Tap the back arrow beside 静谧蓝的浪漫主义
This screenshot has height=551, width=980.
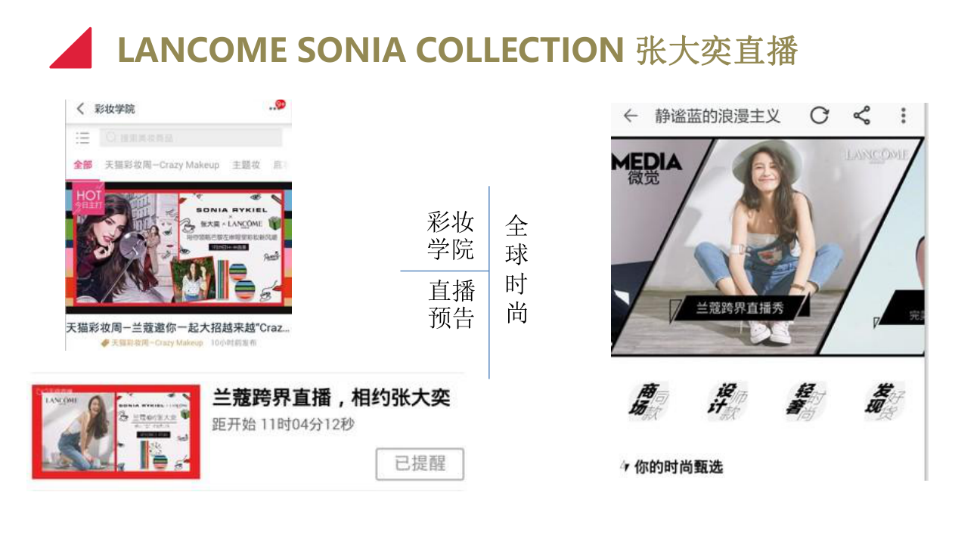pyautogui.click(x=630, y=116)
